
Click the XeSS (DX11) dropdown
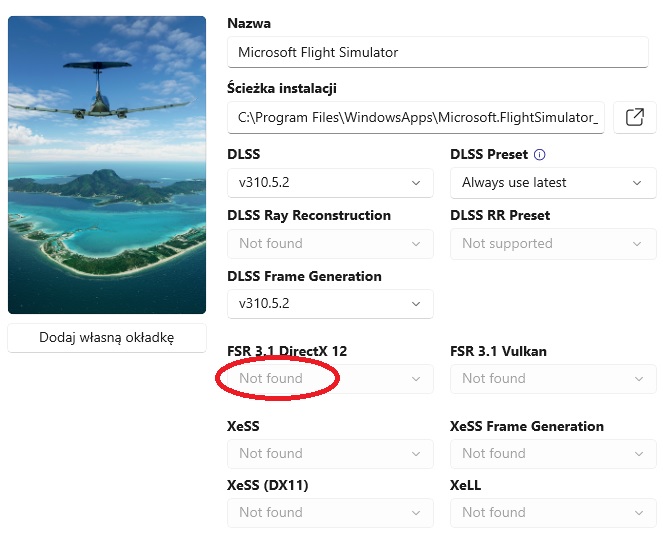tap(330, 513)
